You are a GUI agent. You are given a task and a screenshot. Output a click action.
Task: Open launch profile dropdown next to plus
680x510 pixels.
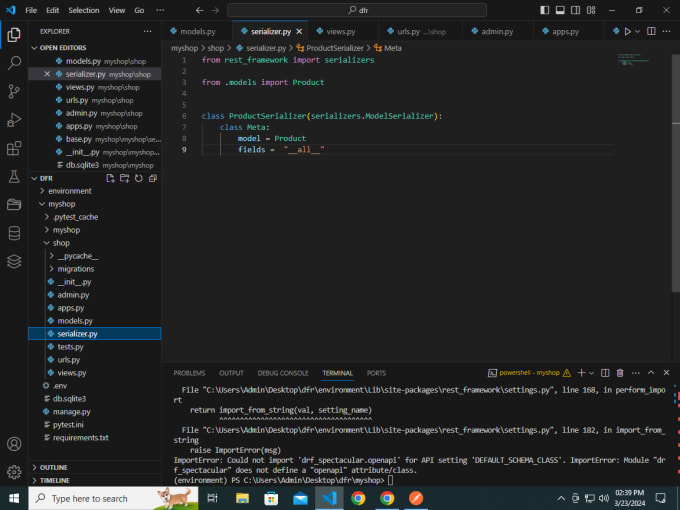click(x=592, y=373)
